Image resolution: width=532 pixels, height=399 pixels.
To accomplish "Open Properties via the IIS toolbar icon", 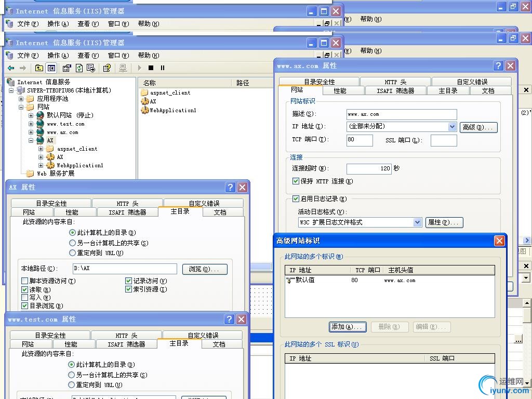I will [x=66, y=68].
